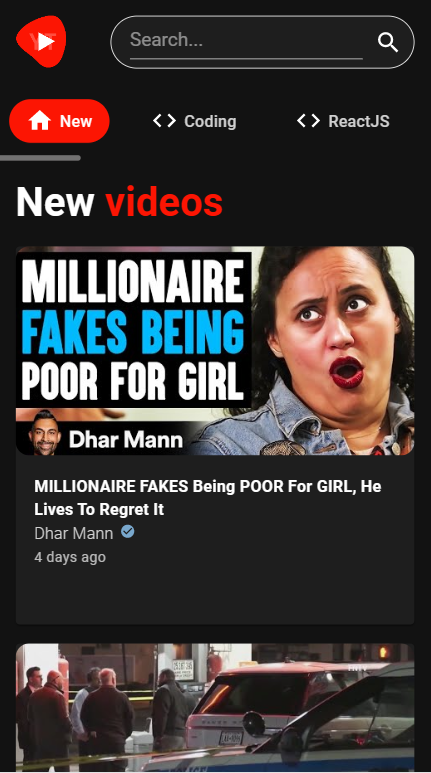Image resolution: width=431 pixels, height=773 pixels.
Task: Visit the Dhar Mann channel name link
Action: pyautogui.click(x=73, y=533)
